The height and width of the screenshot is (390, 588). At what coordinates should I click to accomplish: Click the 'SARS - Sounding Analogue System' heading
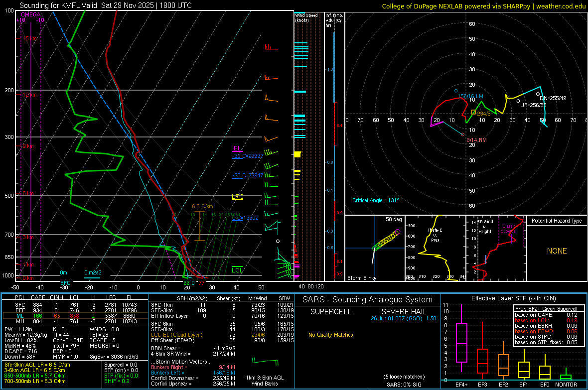pos(367,300)
